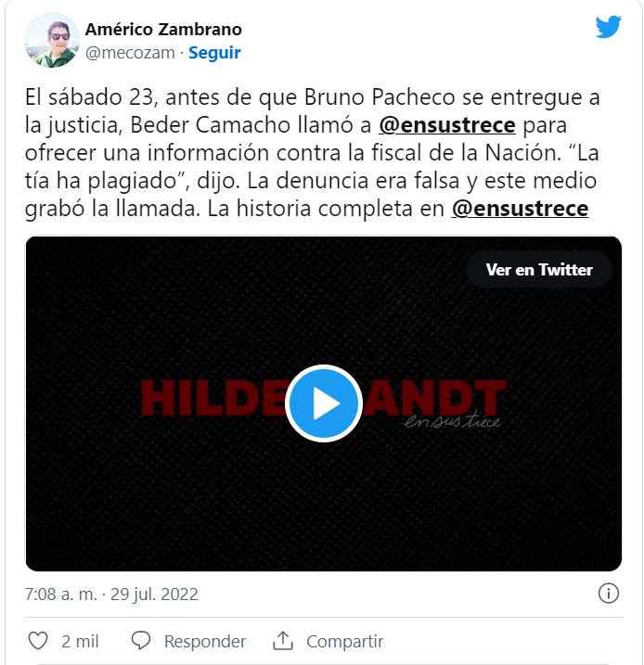
Task: Click the tweet text about Bruno Pacheco
Action: (x=312, y=153)
